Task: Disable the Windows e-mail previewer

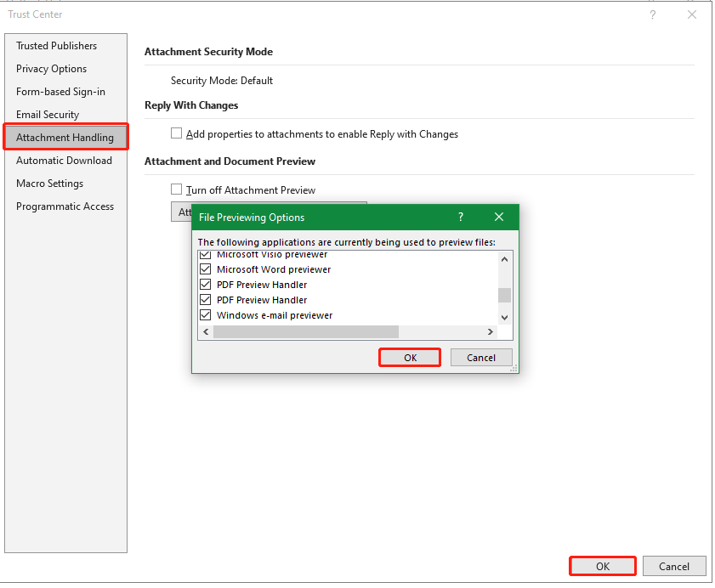Action: pos(205,314)
